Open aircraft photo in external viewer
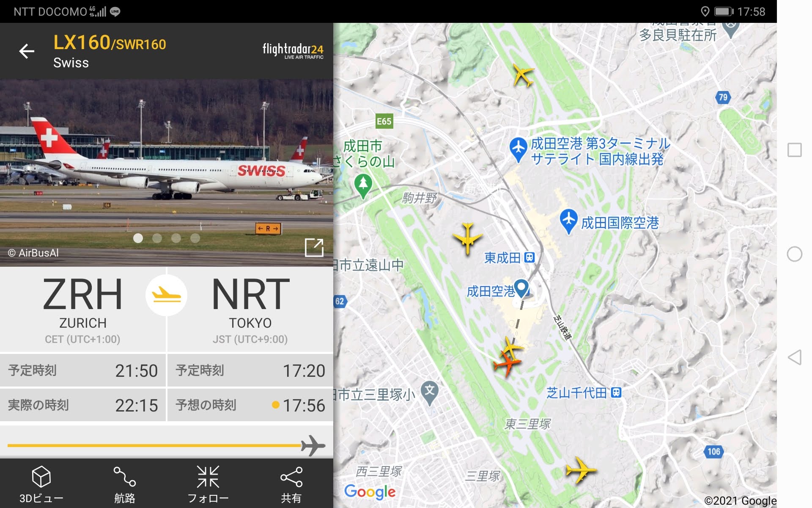 pyautogui.click(x=314, y=248)
